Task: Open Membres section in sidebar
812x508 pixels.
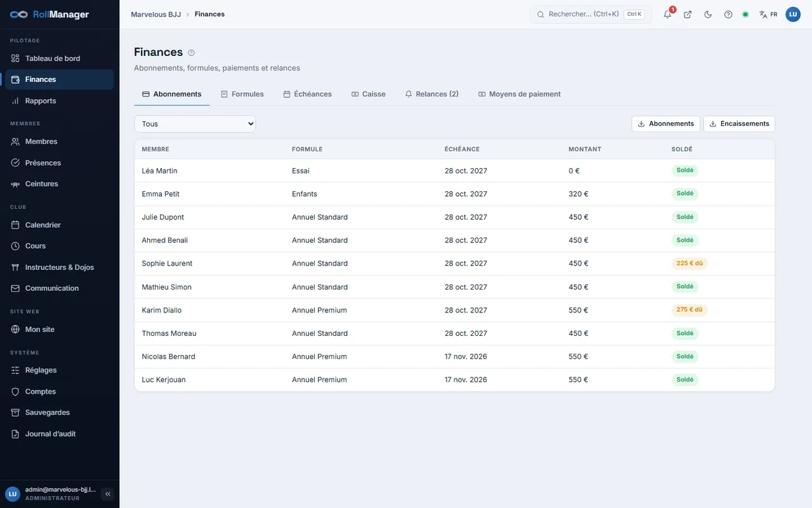Action: pos(60,142)
